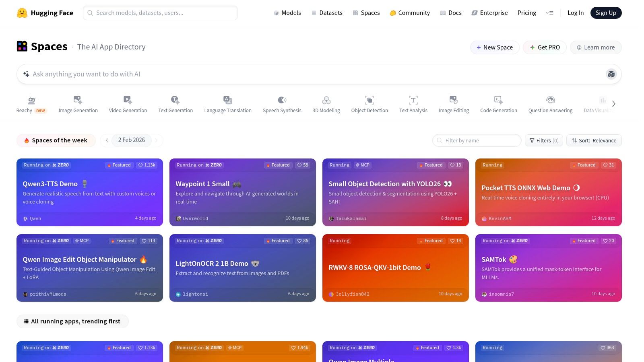Select the Language Translation category icon
644x362 pixels.
click(228, 100)
